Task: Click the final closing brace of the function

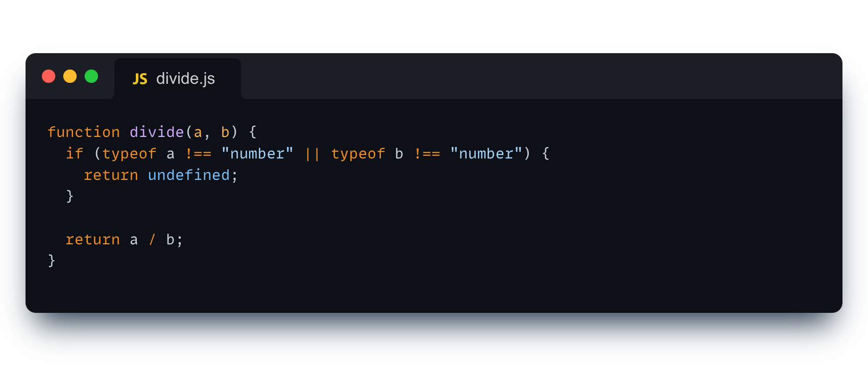Action: (x=52, y=261)
